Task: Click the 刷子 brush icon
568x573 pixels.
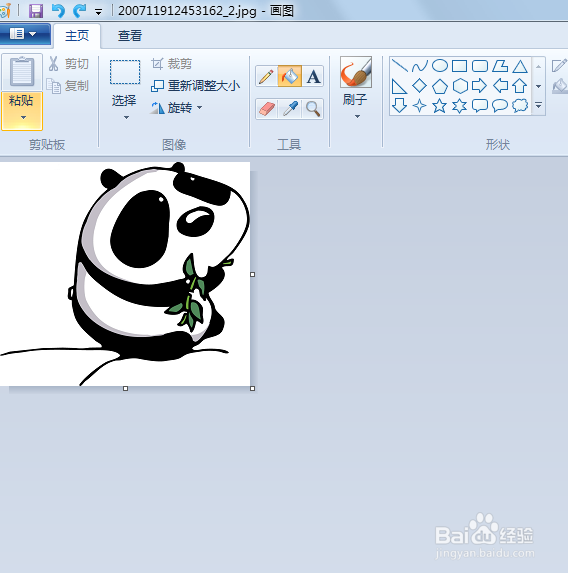Action: tap(356, 72)
